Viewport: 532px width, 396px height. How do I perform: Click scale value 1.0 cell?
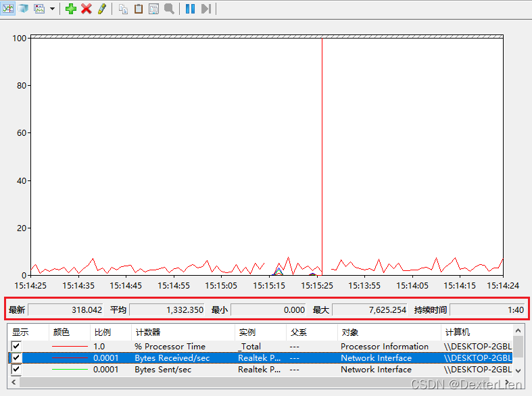pyautogui.click(x=99, y=346)
